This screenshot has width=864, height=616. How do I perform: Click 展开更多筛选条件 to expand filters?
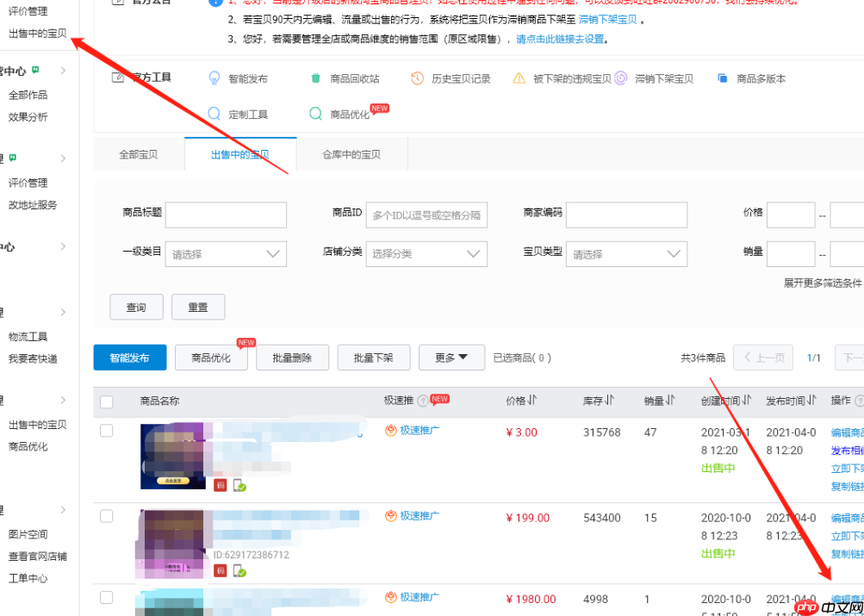(822, 283)
